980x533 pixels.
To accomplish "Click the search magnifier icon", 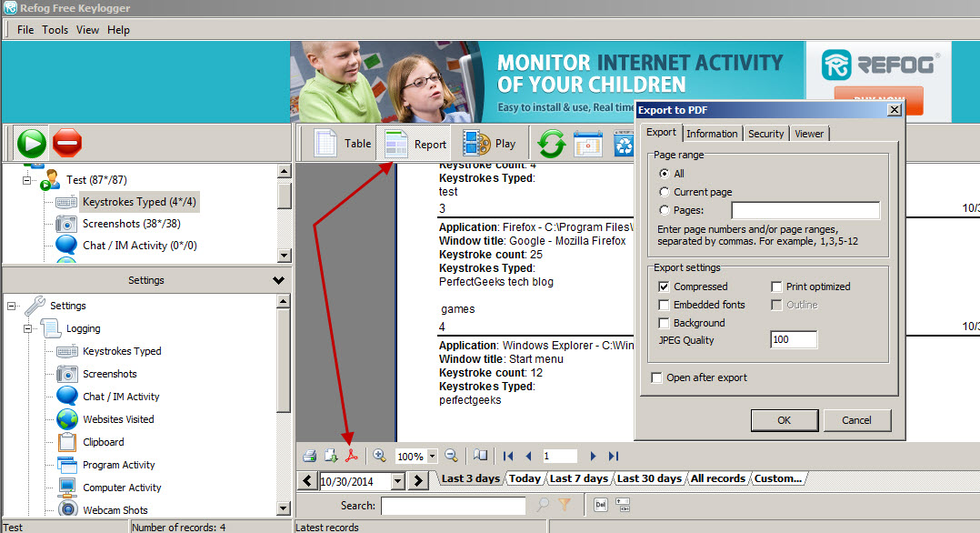I will coord(543,504).
